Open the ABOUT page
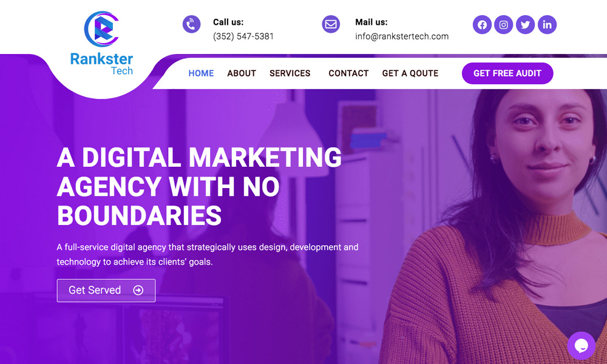This screenshot has width=607, height=364. [x=242, y=73]
